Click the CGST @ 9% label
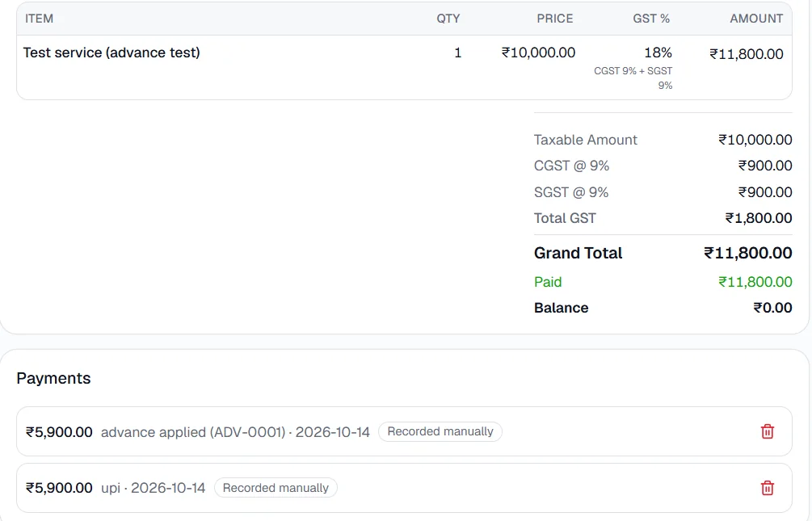This screenshot has height=521, width=812. pos(571,166)
